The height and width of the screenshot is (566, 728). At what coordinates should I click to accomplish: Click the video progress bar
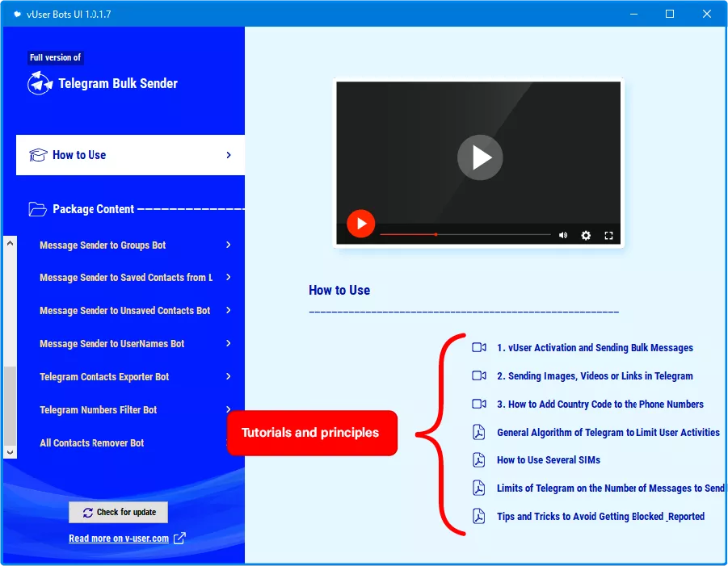click(465, 235)
